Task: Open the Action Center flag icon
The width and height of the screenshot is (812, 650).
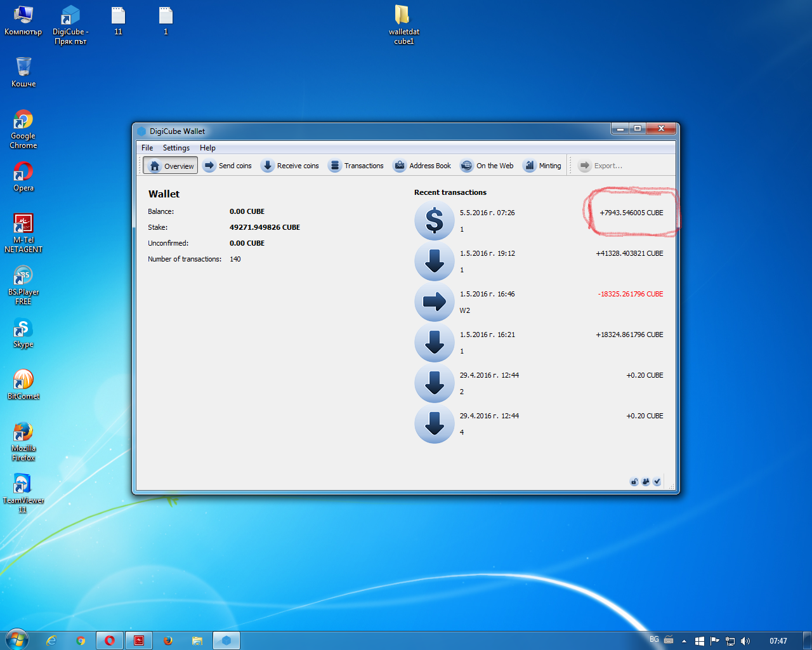Action: (715, 641)
